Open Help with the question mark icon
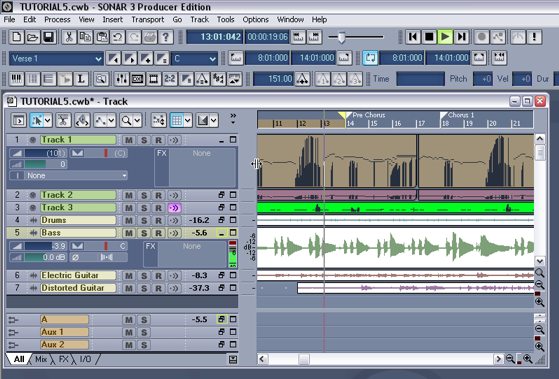559x379 pixels. click(165, 37)
